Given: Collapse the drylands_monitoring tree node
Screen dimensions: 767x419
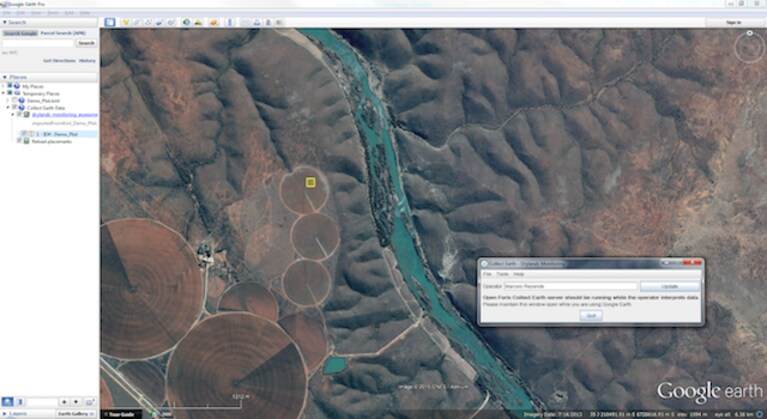Looking at the screenshot, I should 13,114.
